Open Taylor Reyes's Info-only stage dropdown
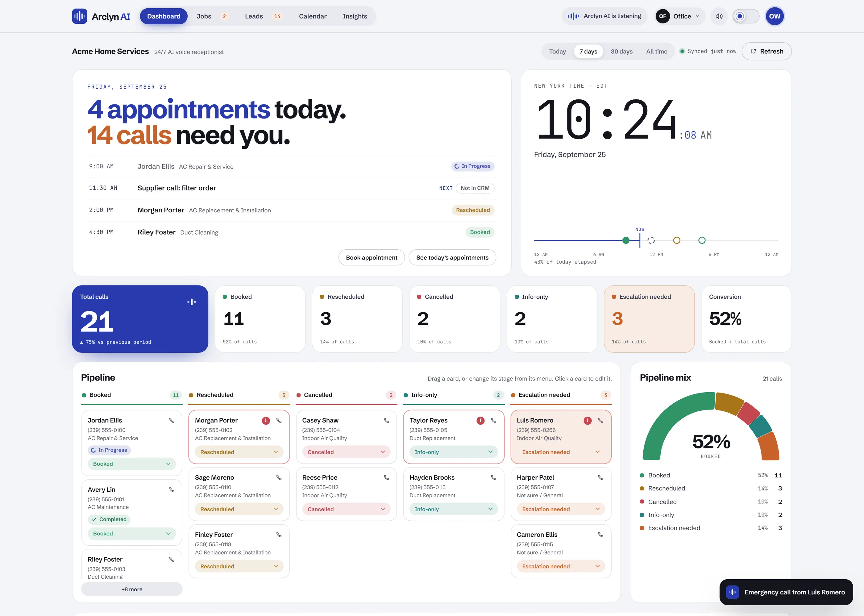 click(x=454, y=452)
